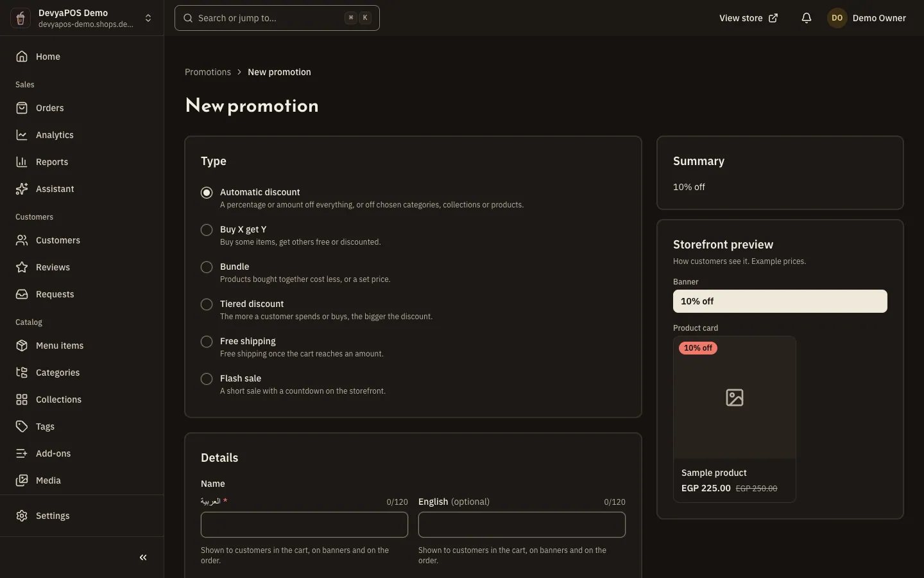Viewport: 924px width, 578px height.
Task: Expand the DevyaPOS Demo store switcher
Action: 82,18
